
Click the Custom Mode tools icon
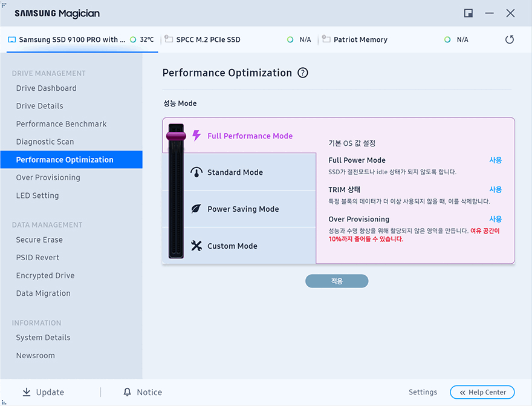click(x=196, y=246)
